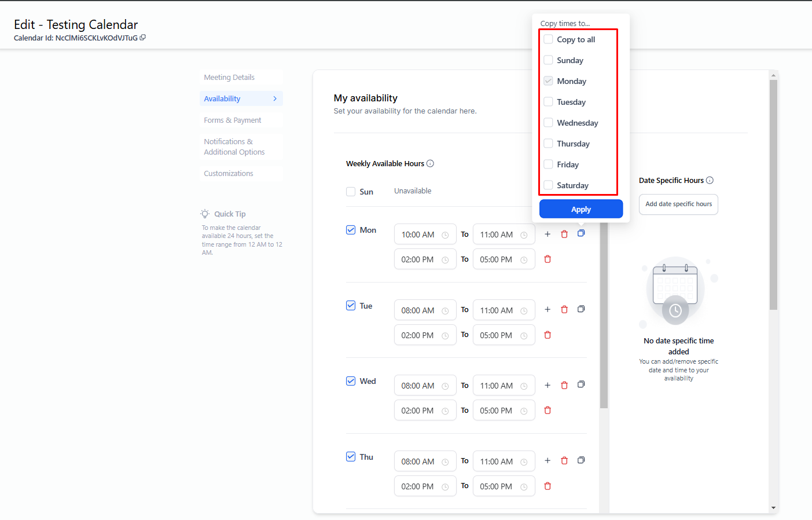Open Tuesday's 11:00 AM end time picker
This screenshot has width=812, height=520.
tap(504, 310)
